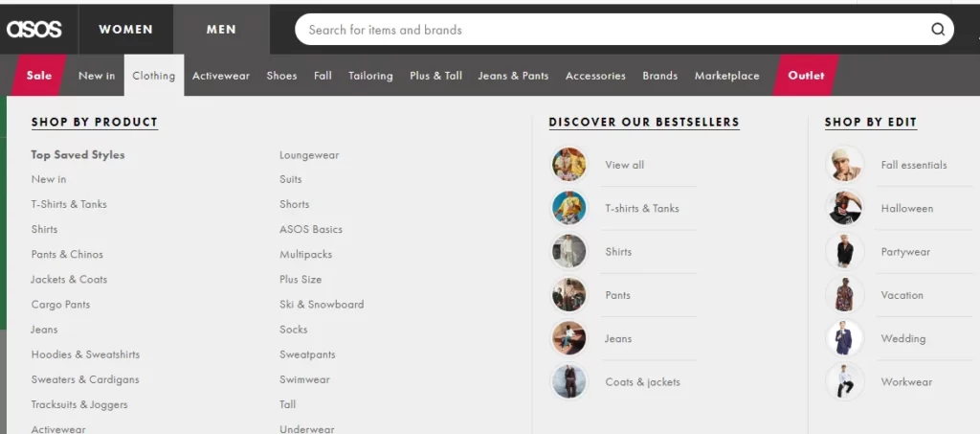Open the Fall menu
The width and height of the screenshot is (980, 434).
click(323, 76)
